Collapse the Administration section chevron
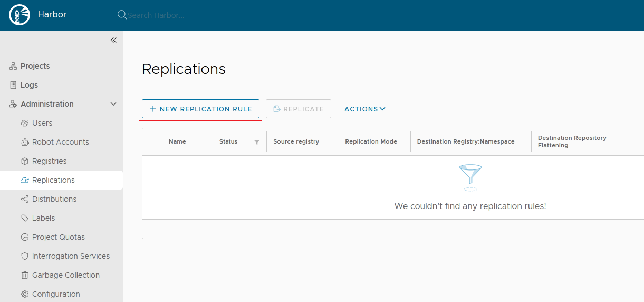The height and width of the screenshot is (302, 644). (113, 104)
